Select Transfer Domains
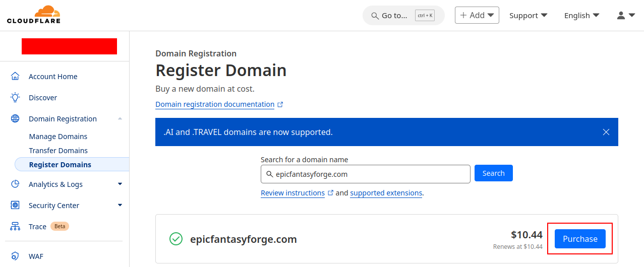The image size is (644, 267). [58, 151]
